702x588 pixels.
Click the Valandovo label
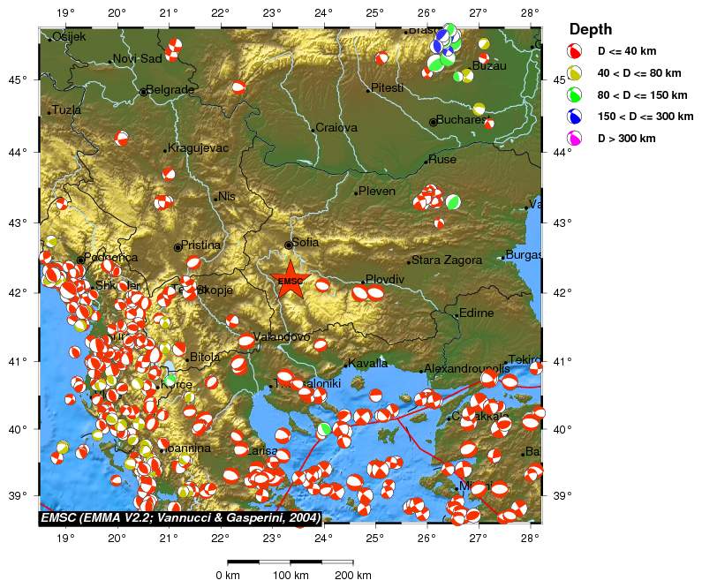coord(281,337)
